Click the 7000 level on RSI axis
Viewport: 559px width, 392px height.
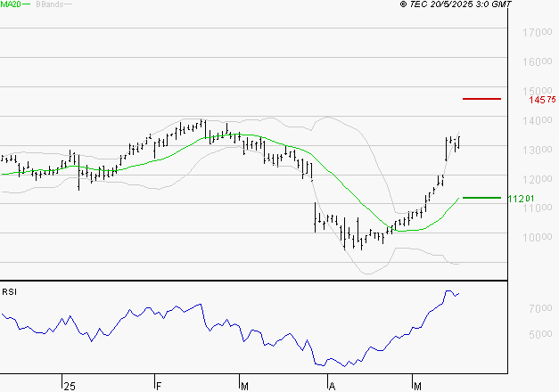point(540,308)
